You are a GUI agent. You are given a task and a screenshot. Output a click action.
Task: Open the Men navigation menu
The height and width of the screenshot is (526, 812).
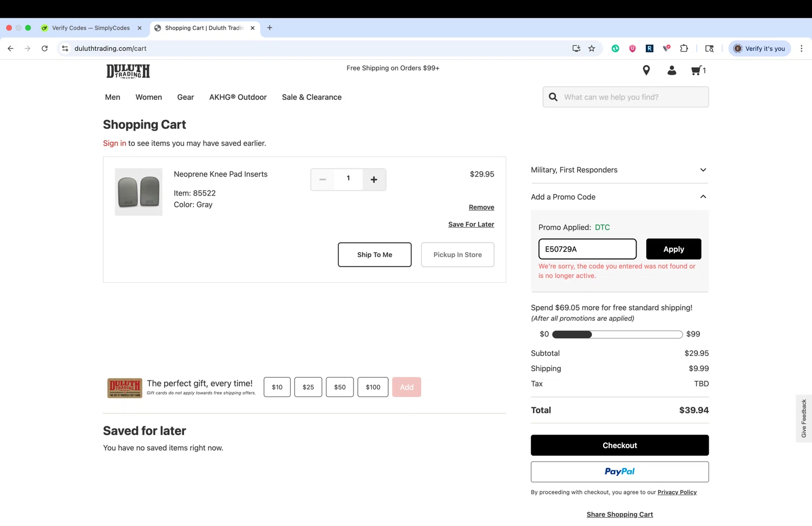coord(113,98)
